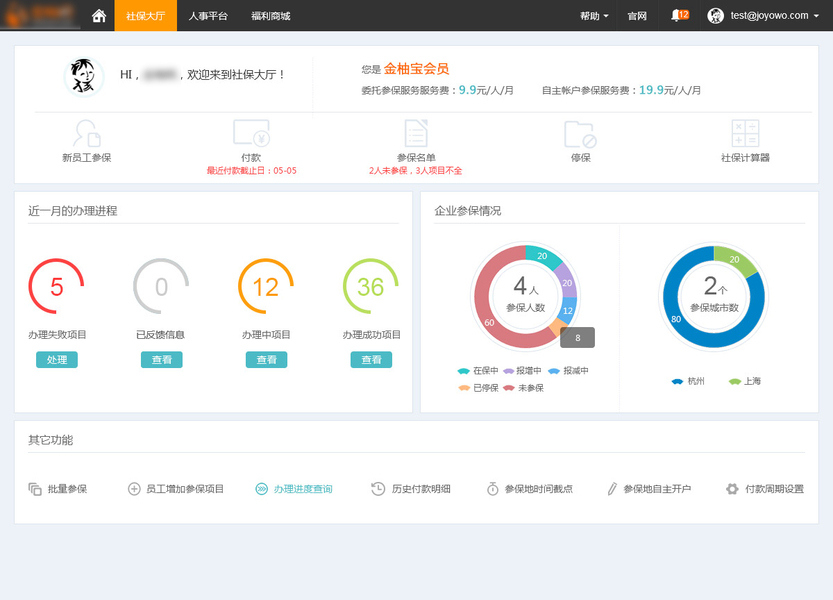Screen dimensions: 833x600
Task: Click the green 上海 legend swatch
Action: 735,382
